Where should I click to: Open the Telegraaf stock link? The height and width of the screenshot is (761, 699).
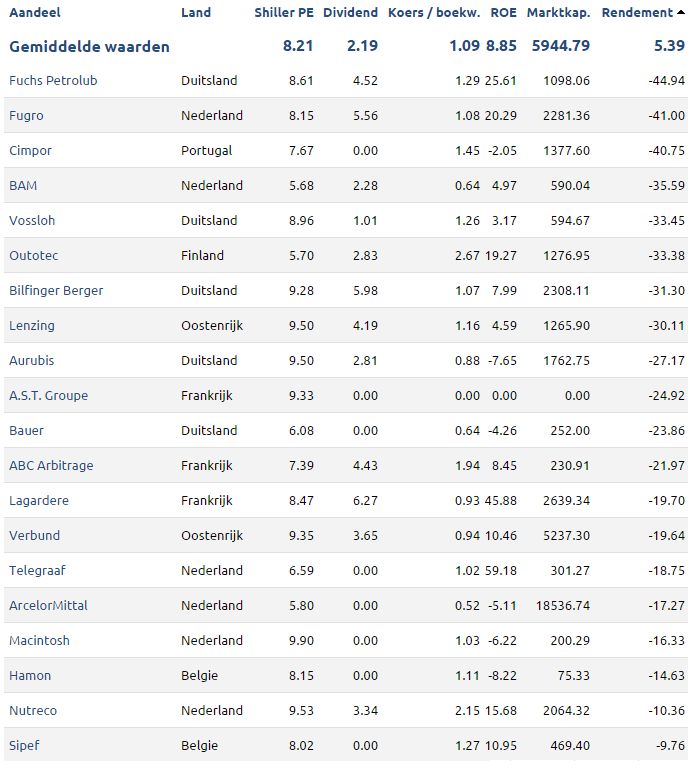[x=37, y=570]
